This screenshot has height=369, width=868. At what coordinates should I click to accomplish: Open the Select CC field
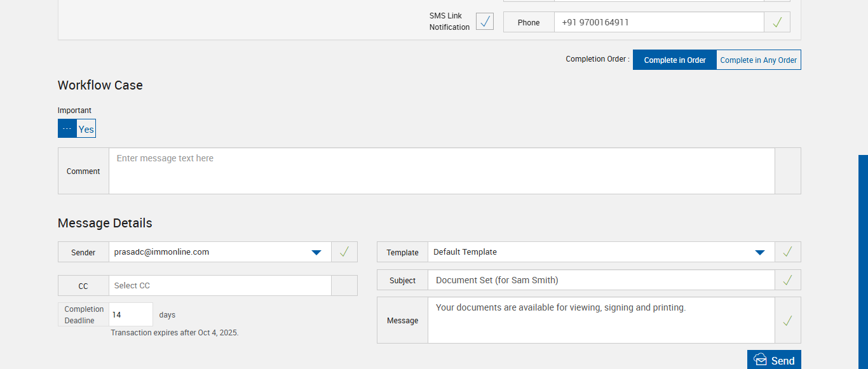(220, 286)
